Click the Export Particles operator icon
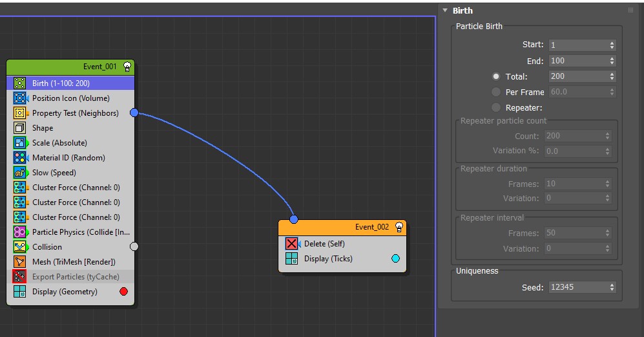The width and height of the screenshot is (644, 337). coord(19,276)
